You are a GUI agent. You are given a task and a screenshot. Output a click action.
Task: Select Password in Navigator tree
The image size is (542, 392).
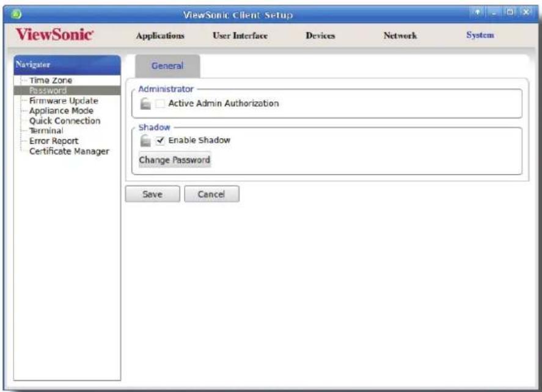(x=48, y=90)
